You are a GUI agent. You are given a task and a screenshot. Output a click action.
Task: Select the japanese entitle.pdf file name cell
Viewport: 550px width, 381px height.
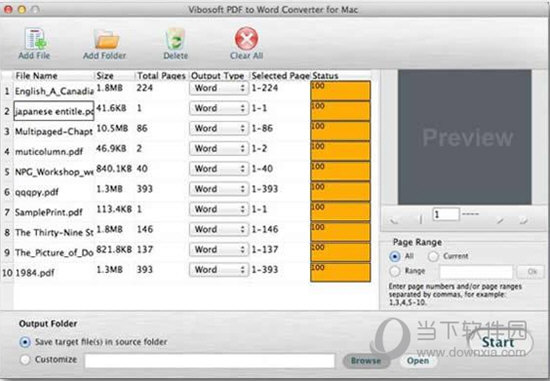tap(54, 111)
